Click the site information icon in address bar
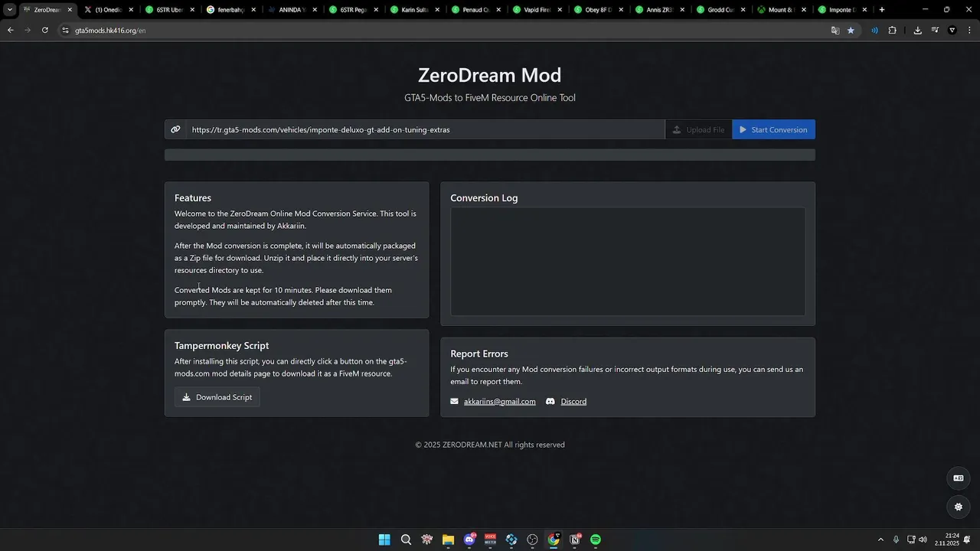 (x=65, y=31)
